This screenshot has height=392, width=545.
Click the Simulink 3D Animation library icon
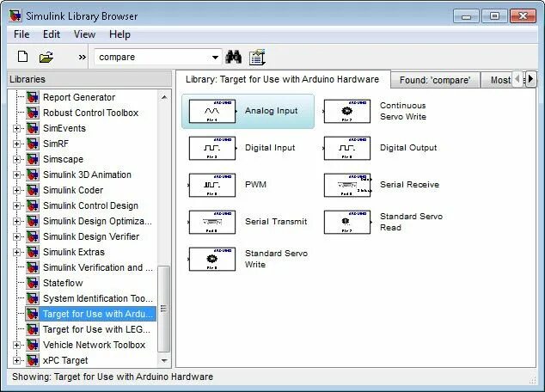point(33,175)
